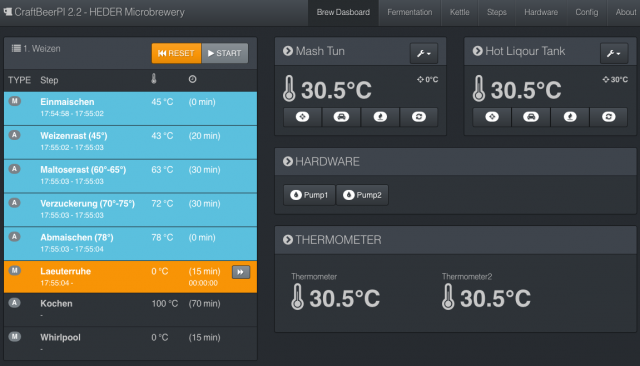Click the list icon beside 1. Weizen
This screenshot has height=366, width=640.
tap(16, 49)
